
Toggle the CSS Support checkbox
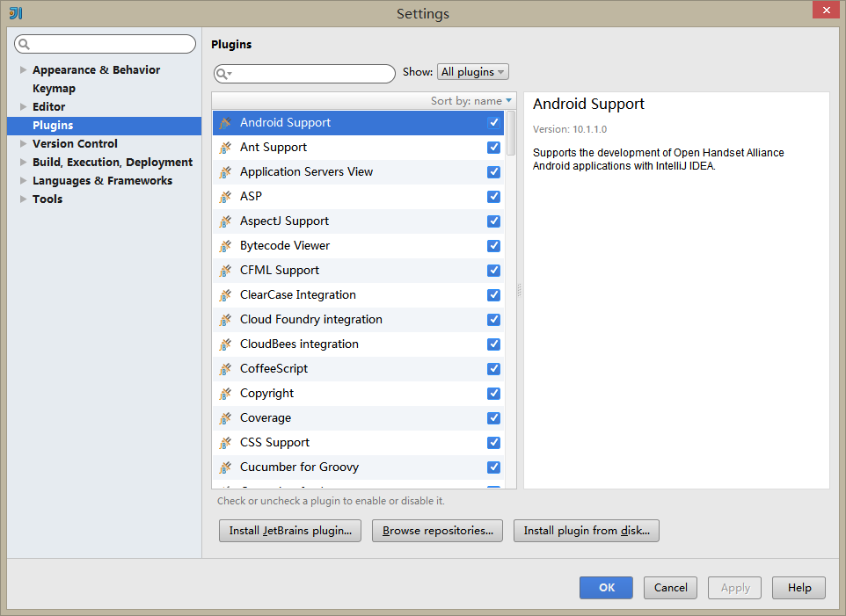pyautogui.click(x=493, y=443)
